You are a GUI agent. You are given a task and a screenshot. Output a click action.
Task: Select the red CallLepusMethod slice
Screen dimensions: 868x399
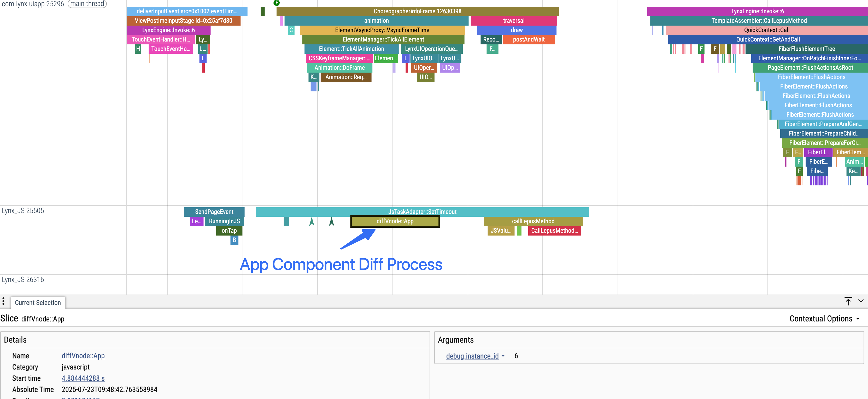554,231
